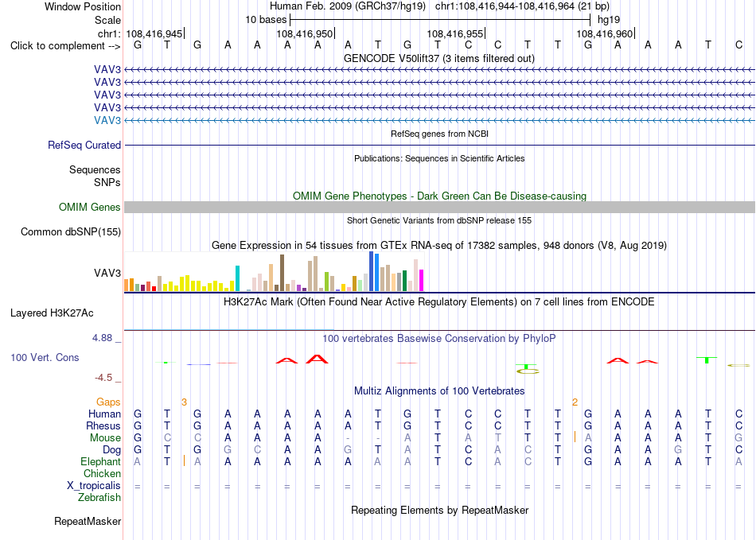756x540 pixels.
Task: Click the ruler coordinate "108,416,950"
Action: [x=304, y=33]
